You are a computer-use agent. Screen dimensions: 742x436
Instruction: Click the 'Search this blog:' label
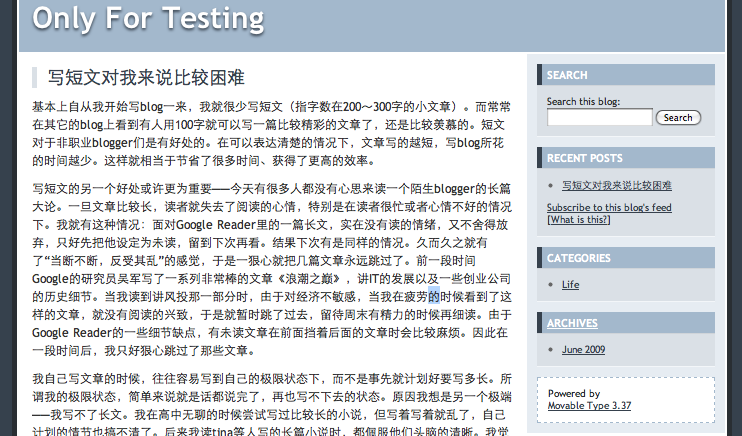point(583,101)
